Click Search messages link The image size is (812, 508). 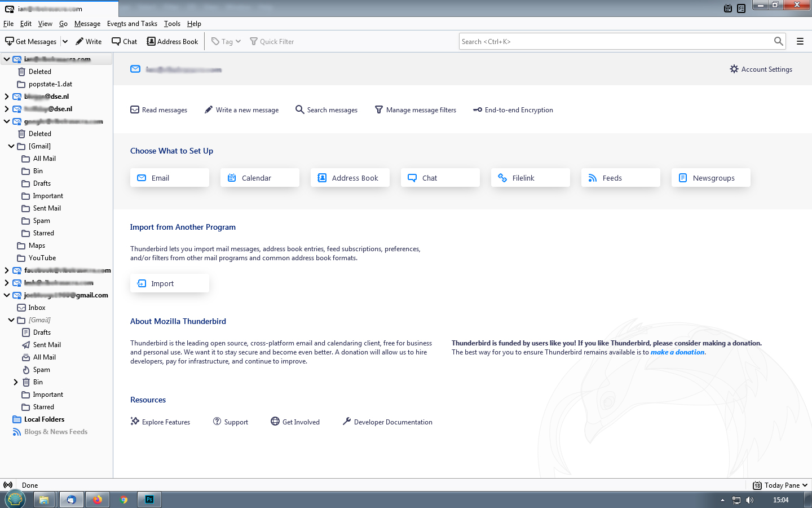(x=326, y=110)
